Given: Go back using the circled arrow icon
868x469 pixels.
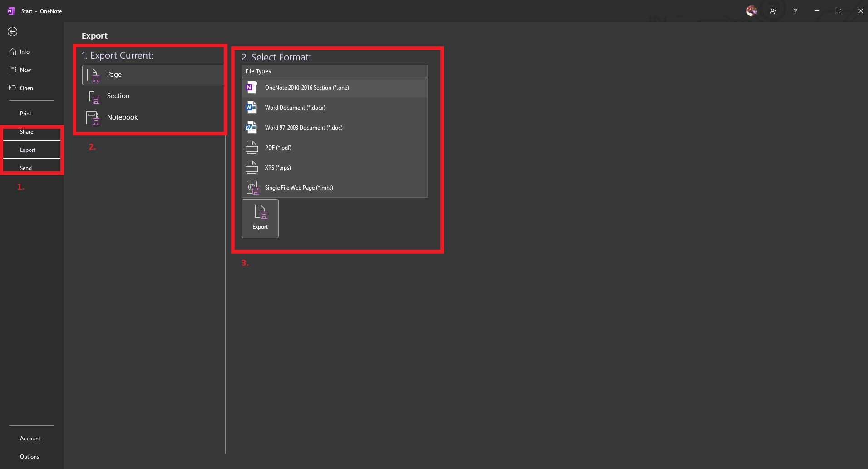Looking at the screenshot, I should [x=13, y=31].
